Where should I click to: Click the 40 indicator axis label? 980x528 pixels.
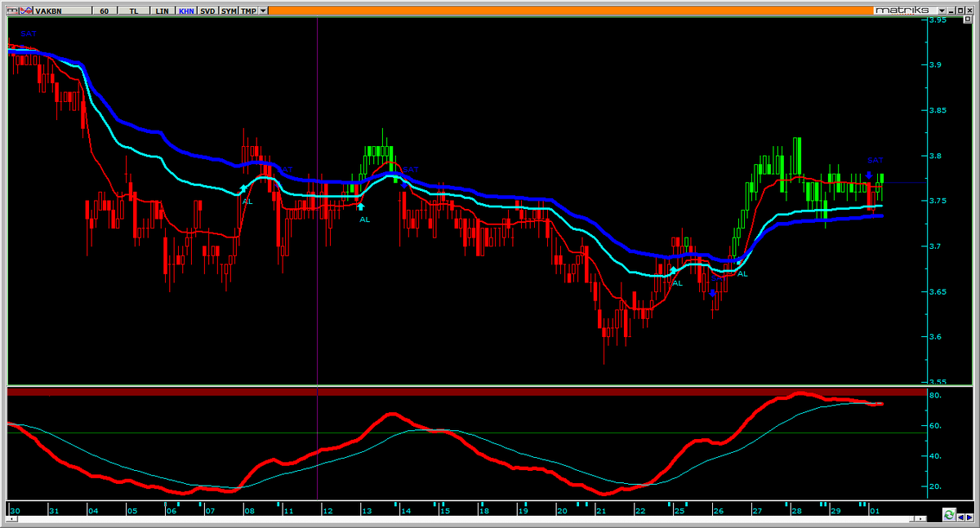[x=936, y=456]
